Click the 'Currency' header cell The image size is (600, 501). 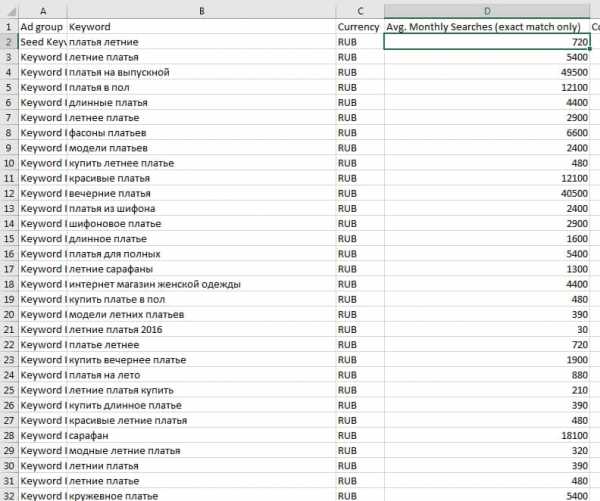pyautogui.click(x=359, y=27)
